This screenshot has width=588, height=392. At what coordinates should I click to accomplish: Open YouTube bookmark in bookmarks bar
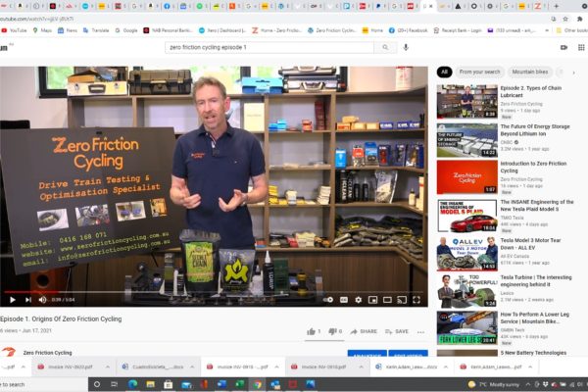pos(14,30)
